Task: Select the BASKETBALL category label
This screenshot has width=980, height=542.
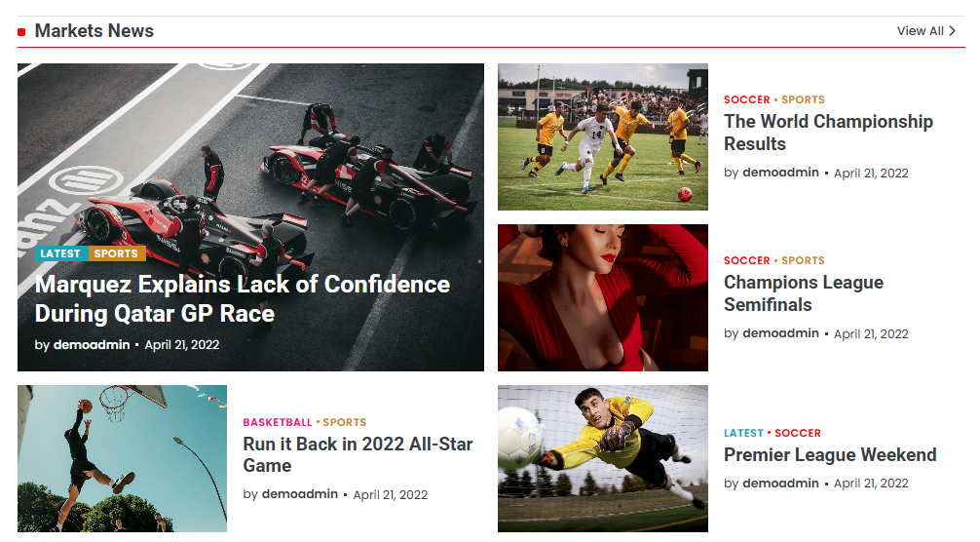Action: pyautogui.click(x=278, y=422)
